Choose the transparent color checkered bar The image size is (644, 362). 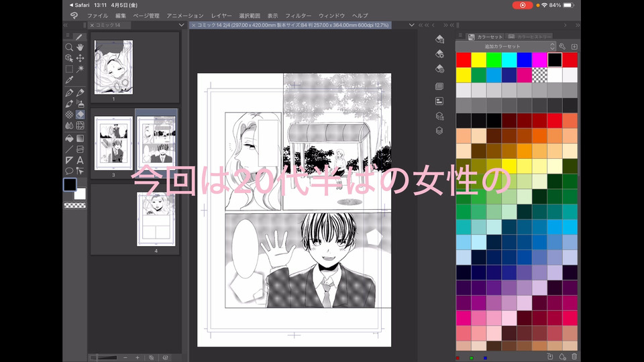(74, 206)
